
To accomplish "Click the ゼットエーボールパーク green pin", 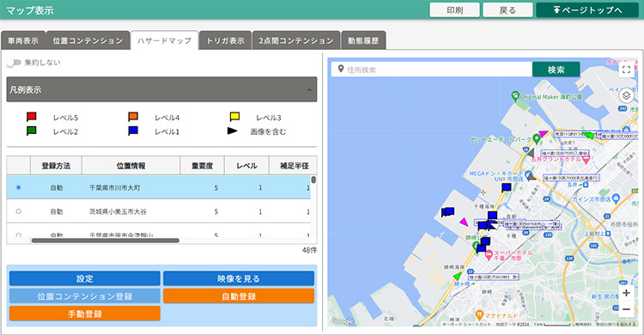I will pyautogui.click(x=536, y=139).
